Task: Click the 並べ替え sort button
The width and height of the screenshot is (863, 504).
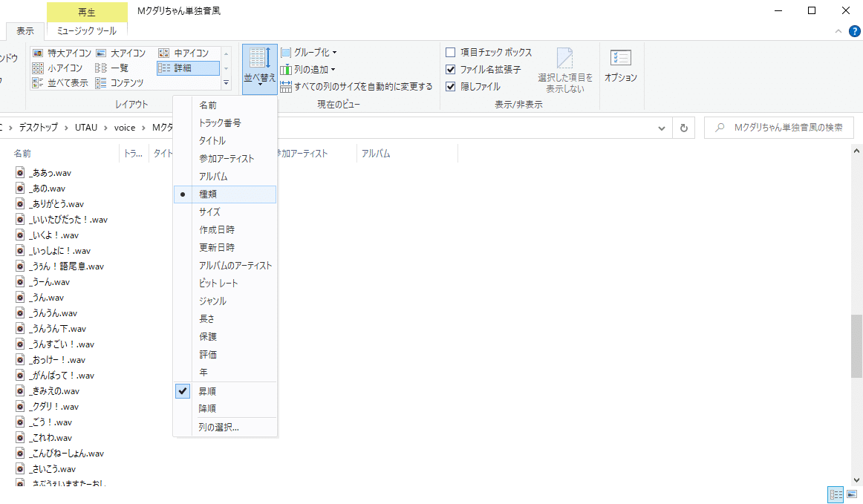Action: (260, 69)
